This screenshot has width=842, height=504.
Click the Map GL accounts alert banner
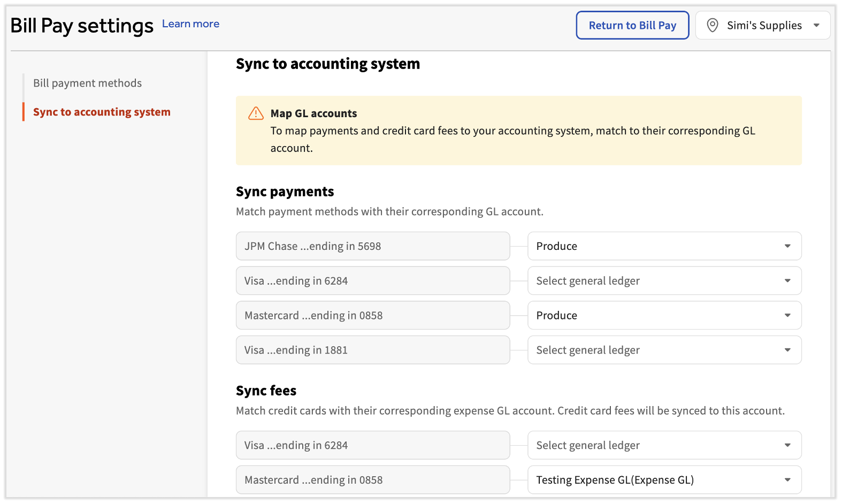[518, 131]
